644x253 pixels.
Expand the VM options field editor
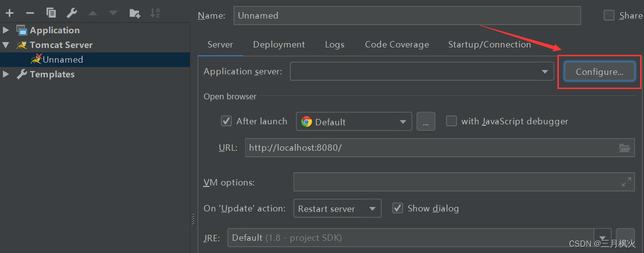[x=626, y=182]
